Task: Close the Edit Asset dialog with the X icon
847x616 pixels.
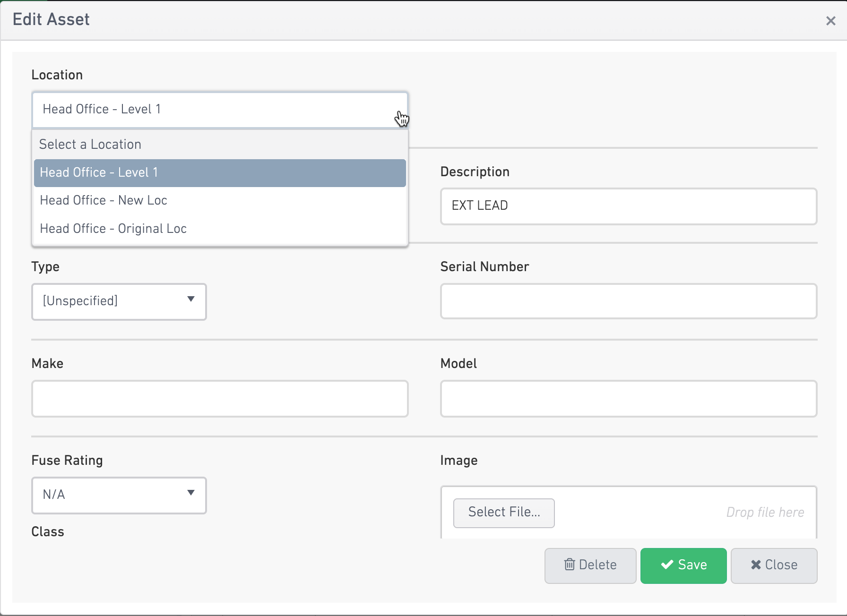Action: click(x=830, y=21)
